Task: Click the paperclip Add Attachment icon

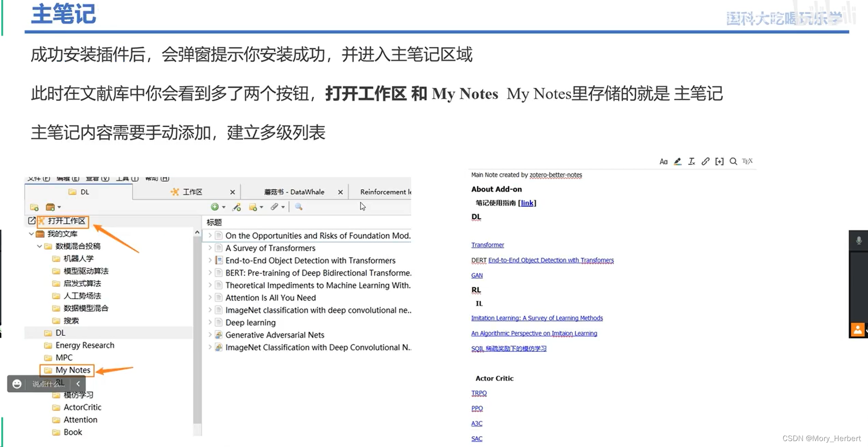Action: (274, 207)
